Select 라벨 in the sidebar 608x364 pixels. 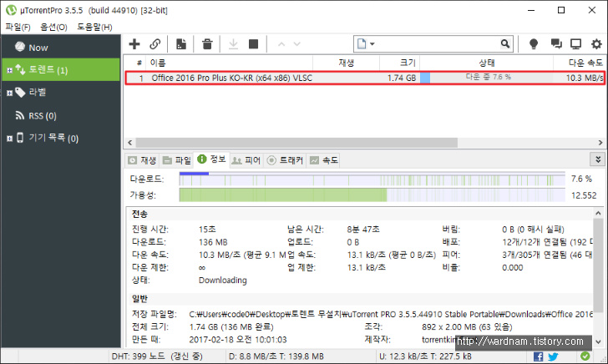click(38, 93)
